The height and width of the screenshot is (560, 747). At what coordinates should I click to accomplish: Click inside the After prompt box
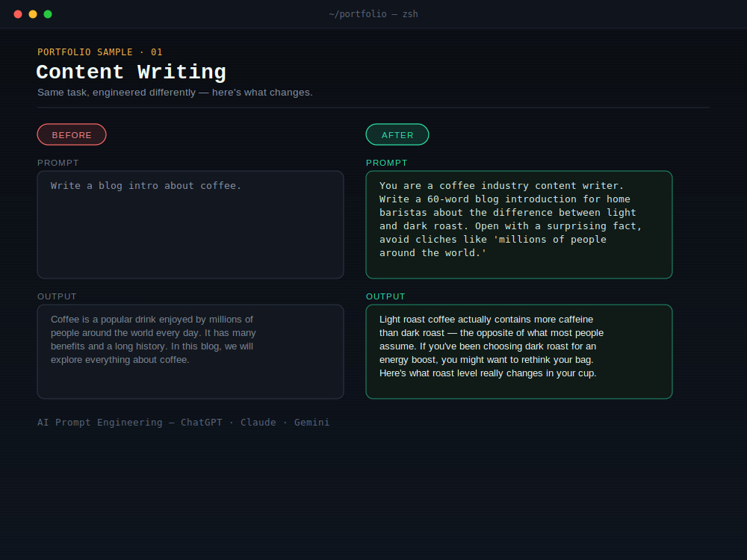519,225
